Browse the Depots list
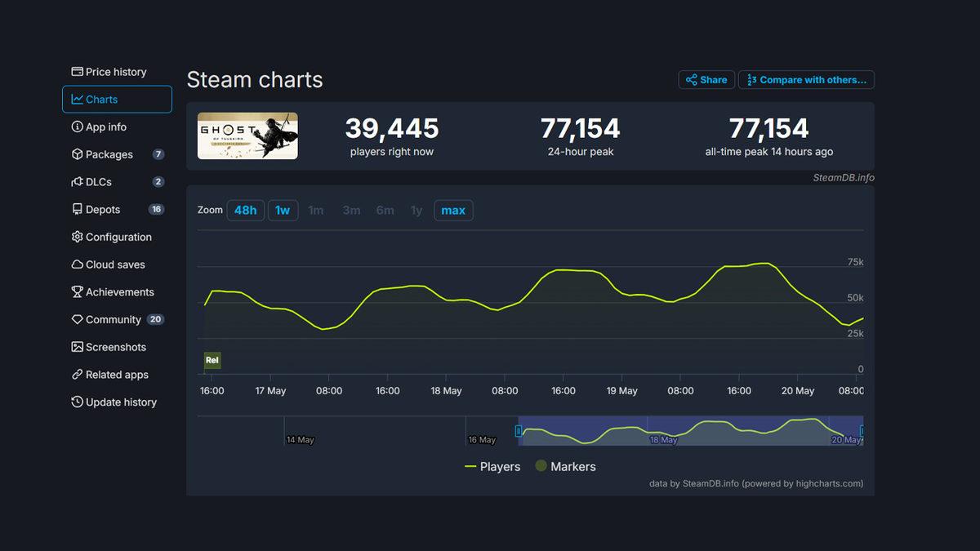 (x=102, y=209)
